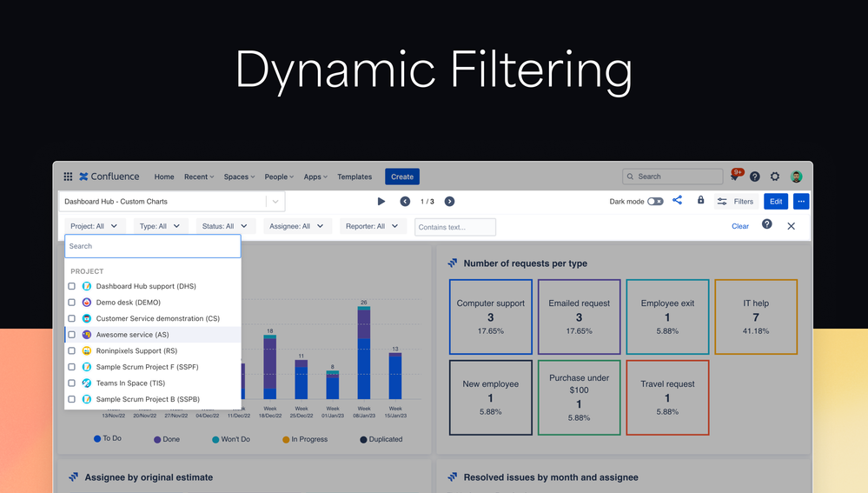
Task: Go to Home in top navigation
Action: click(x=164, y=177)
